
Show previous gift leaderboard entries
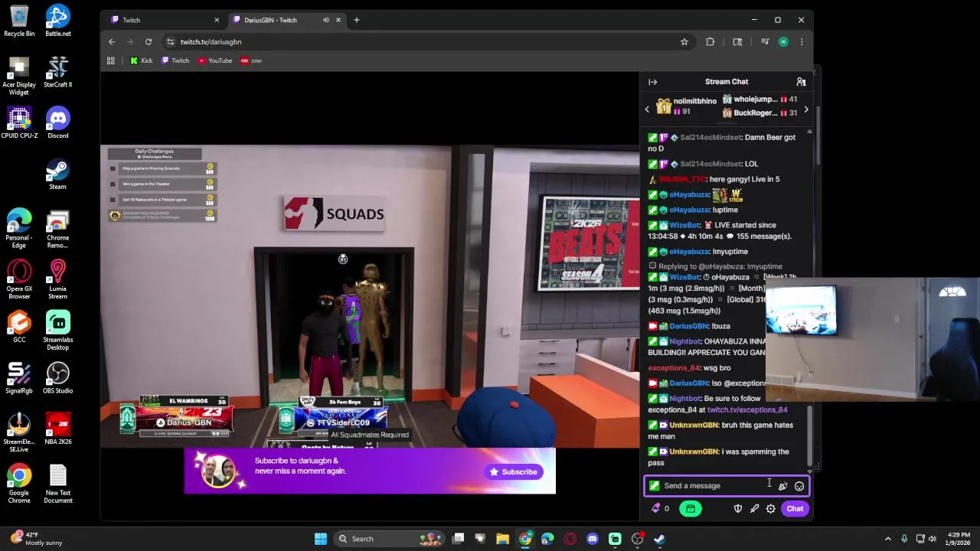coord(647,109)
